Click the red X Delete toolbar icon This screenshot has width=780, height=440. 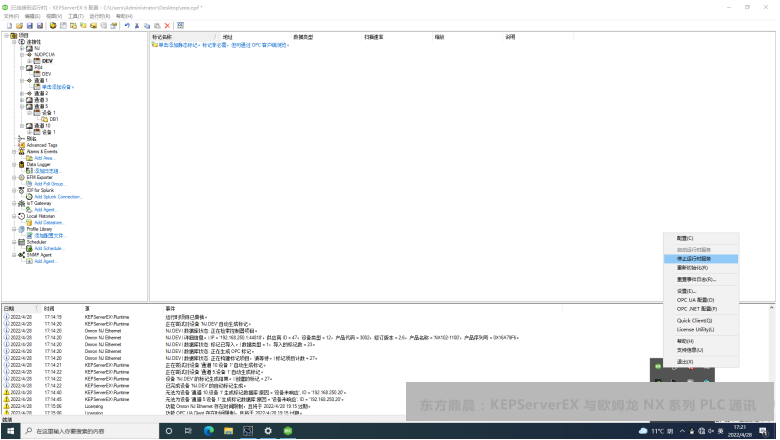(167, 25)
